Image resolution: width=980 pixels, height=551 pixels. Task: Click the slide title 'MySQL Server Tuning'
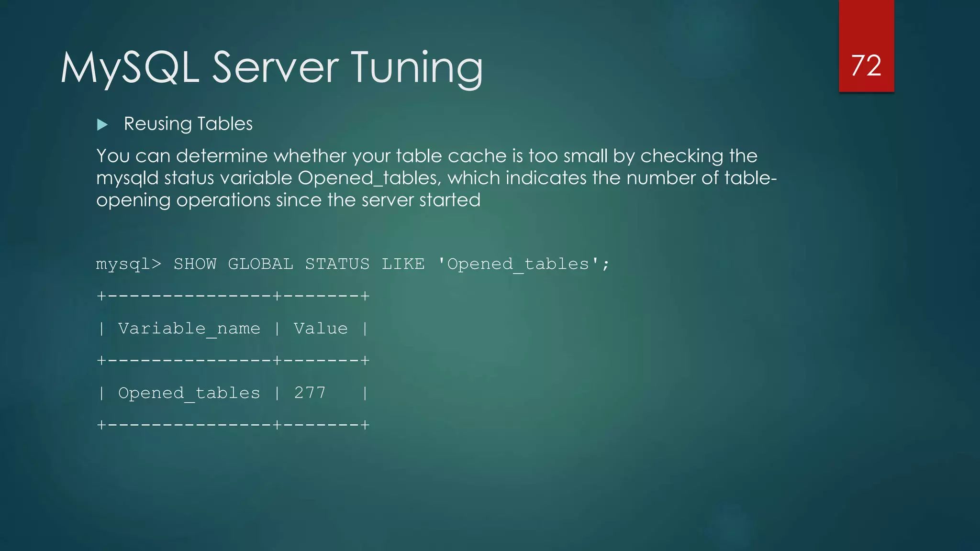(x=272, y=68)
